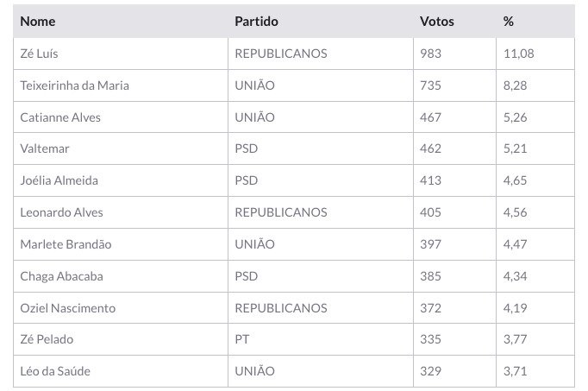The width and height of the screenshot is (588, 391).
Task: Click candidate name Oziel Nascimento
Action: pyautogui.click(x=67, y=308)
